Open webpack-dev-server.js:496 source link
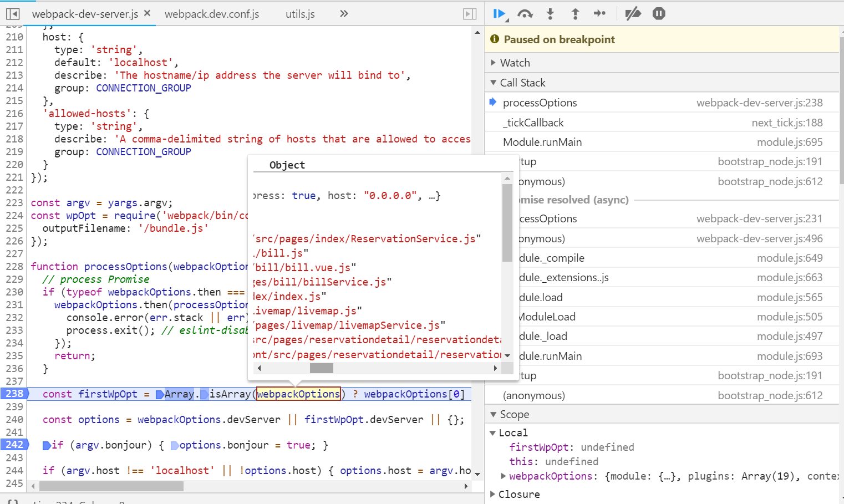Screen dimensions: 844x504 [759, 238]
